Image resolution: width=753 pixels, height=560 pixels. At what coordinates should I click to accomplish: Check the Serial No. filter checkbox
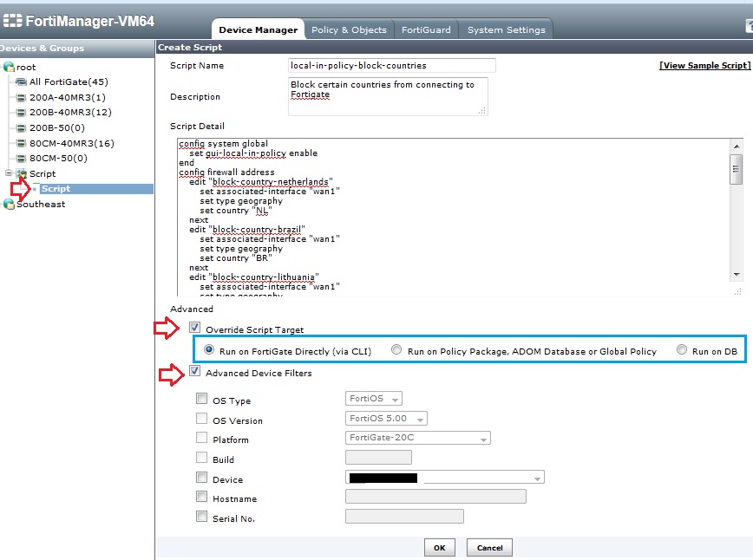tap(201, 517)
